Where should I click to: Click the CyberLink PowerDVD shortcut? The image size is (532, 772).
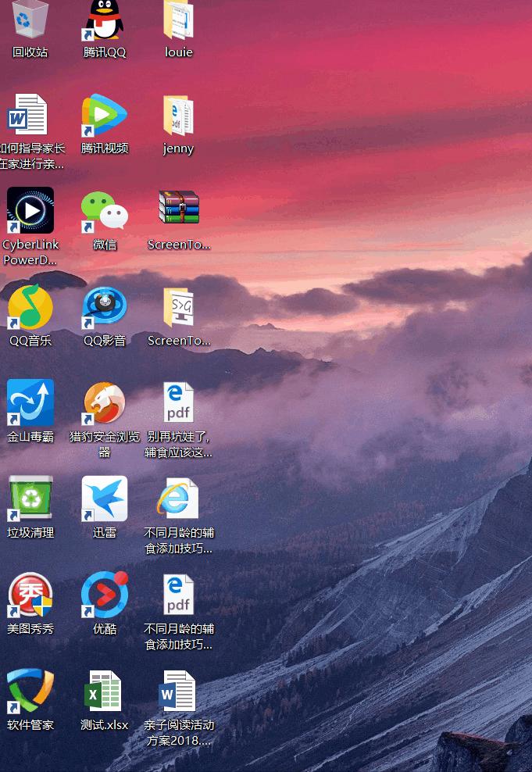[30, 211]
